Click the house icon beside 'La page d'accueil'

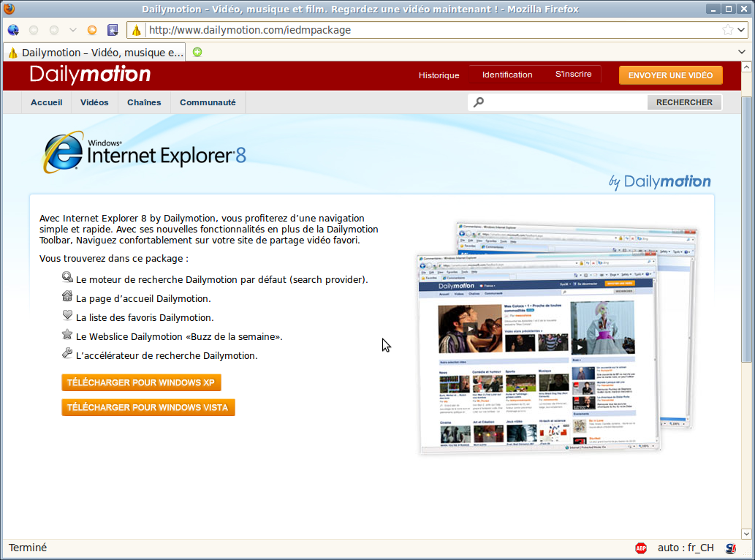[x=67, y=295]
